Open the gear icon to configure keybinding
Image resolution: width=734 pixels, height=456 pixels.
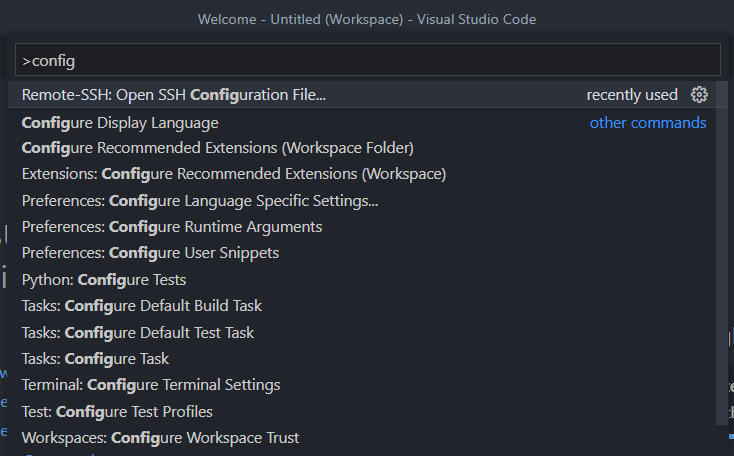699,95
